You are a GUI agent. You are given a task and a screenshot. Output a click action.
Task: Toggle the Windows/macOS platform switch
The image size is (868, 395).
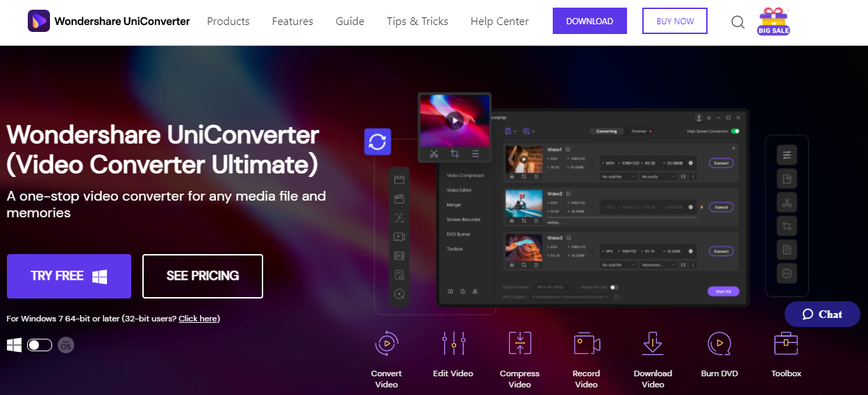coord(40,345)
